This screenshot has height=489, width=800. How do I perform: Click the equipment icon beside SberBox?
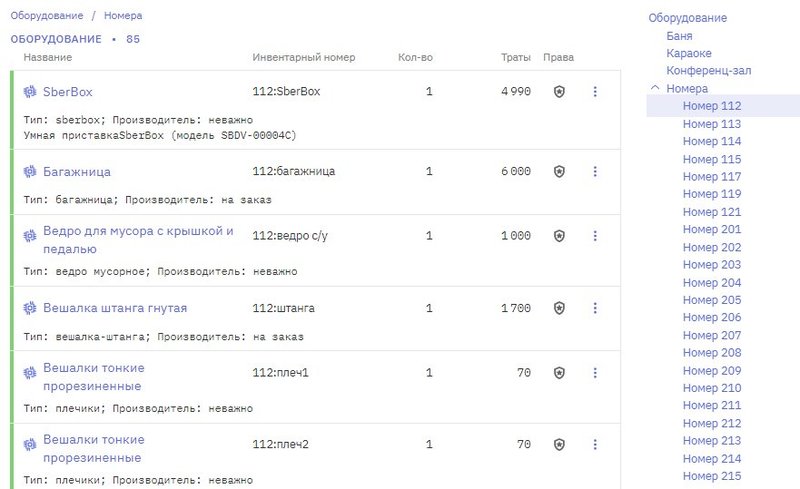[30, 92]
